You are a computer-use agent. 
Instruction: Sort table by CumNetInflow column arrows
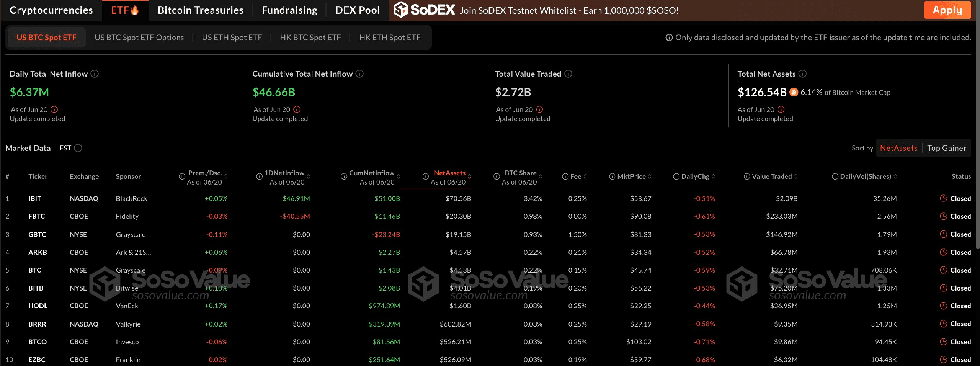coord(399,176)
